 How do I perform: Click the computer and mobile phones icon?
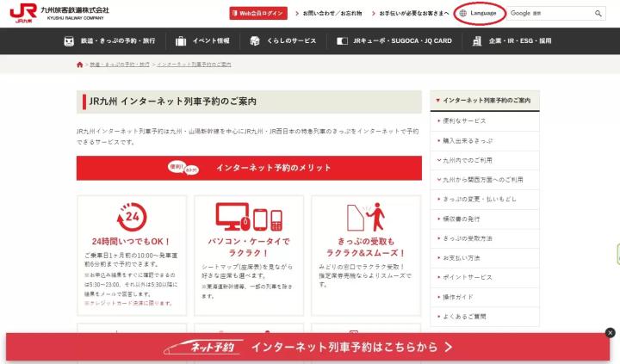[x=250, y=219]
